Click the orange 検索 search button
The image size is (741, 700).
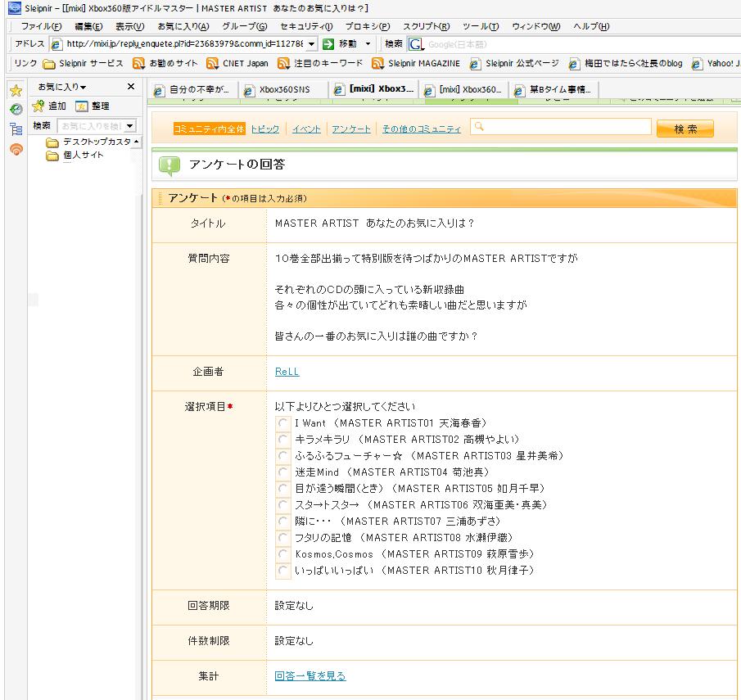coord(685,129)
